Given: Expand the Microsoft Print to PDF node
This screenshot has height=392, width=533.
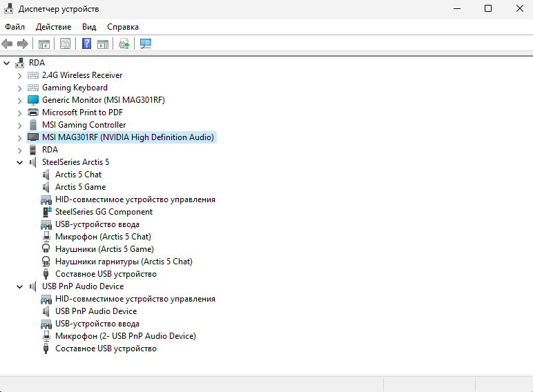Looking at the screenshot, I should [20, 112].
